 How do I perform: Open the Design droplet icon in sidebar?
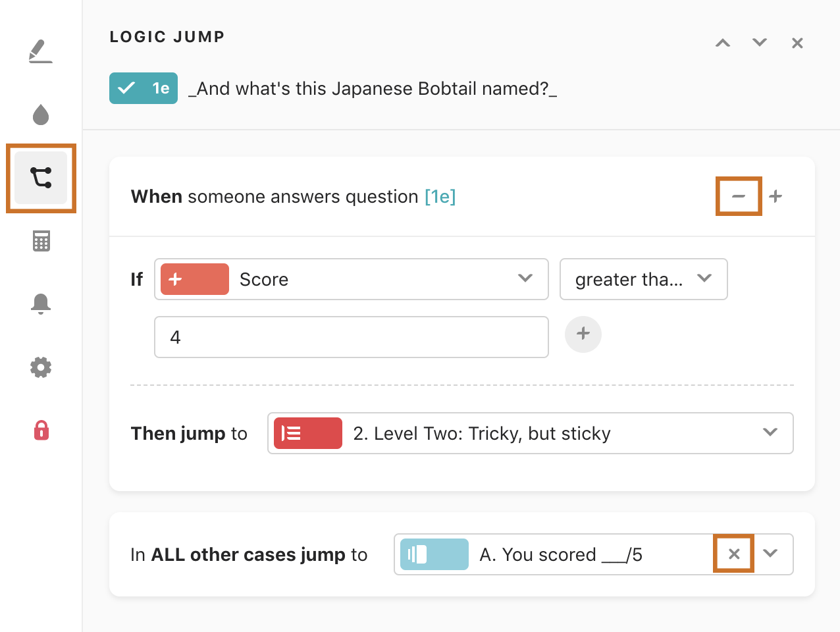pyautogui.click(x=41, y=115)
